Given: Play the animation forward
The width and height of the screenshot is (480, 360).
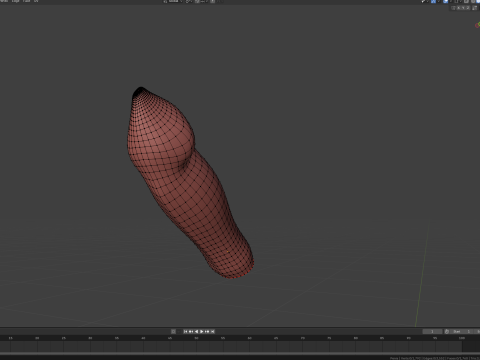Looking at the screenshot, I should [202, 331].
